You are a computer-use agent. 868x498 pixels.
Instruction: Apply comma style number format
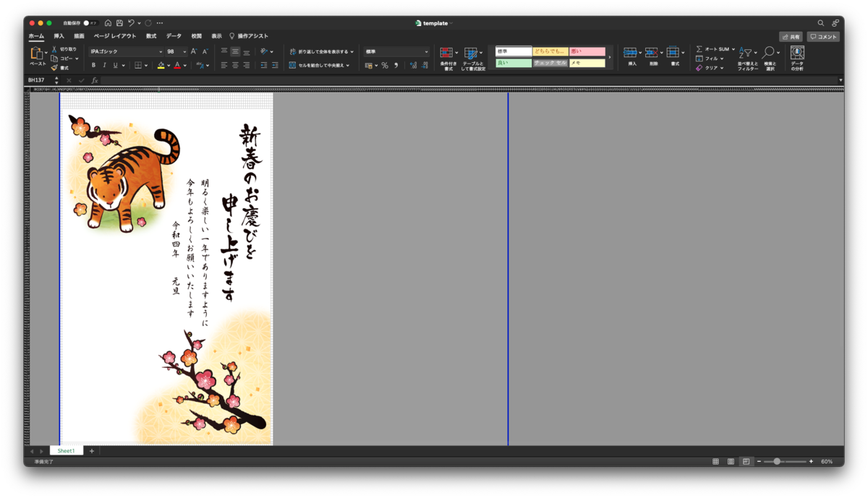click(396, 65)
